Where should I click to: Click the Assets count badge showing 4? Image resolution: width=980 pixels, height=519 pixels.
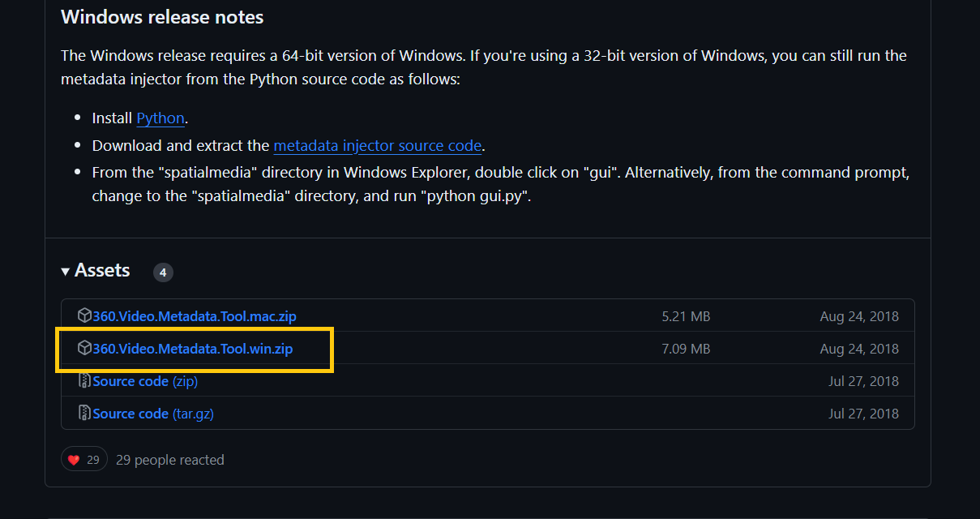163,272
